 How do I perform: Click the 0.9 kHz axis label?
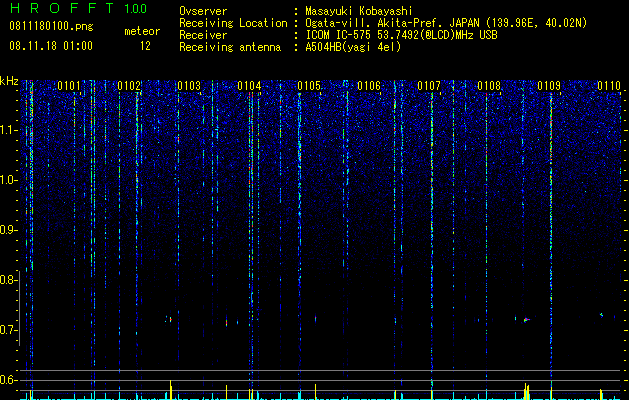[8, 230]
